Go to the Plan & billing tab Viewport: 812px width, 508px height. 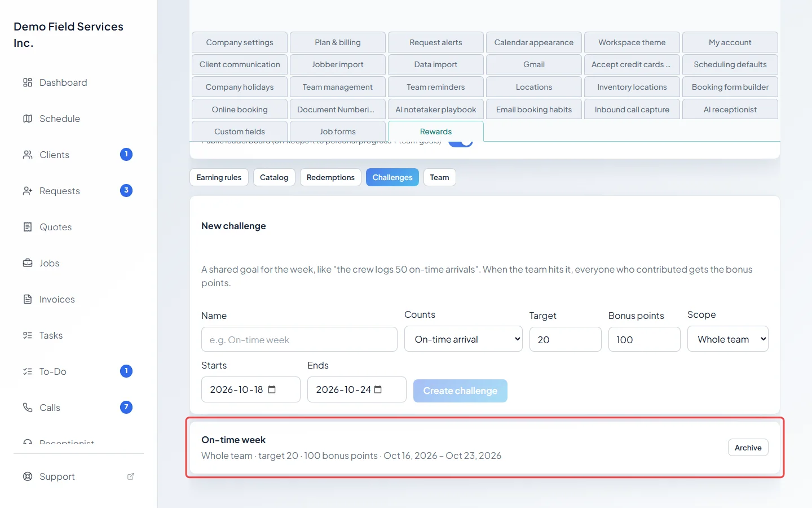point(338,42)
